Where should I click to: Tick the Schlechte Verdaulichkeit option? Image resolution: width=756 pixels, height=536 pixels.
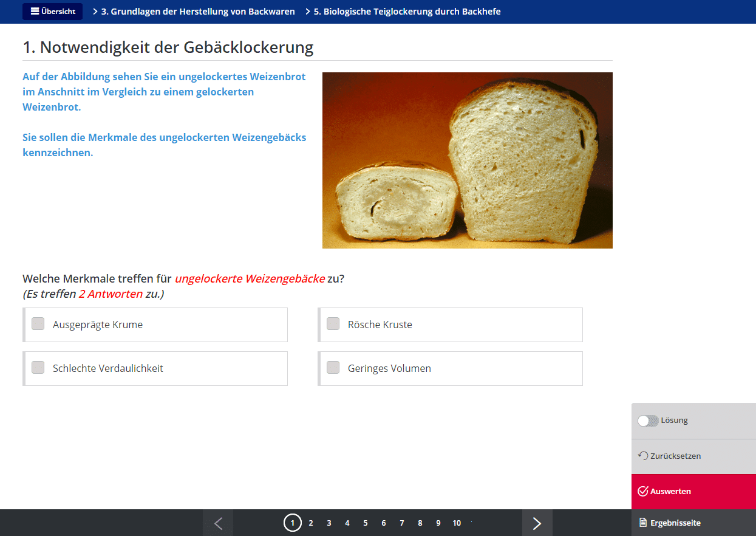point(38,368)
